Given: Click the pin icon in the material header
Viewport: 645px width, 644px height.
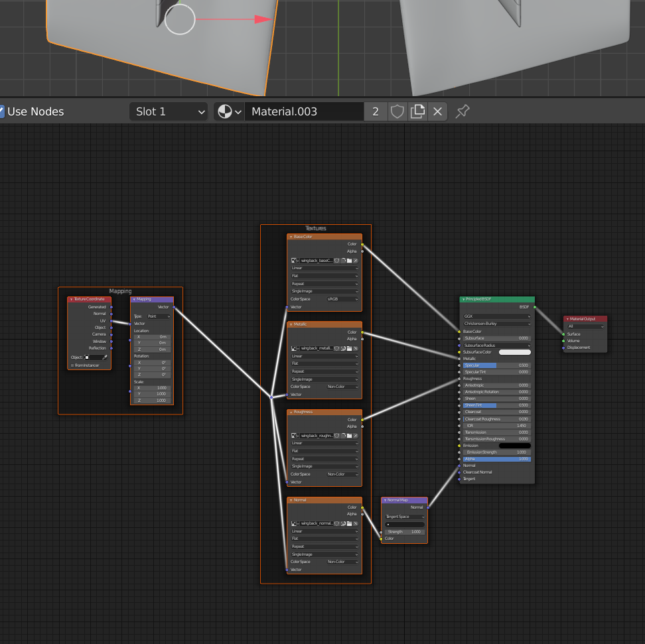Looking at the screenshot, I should [463, 111].
